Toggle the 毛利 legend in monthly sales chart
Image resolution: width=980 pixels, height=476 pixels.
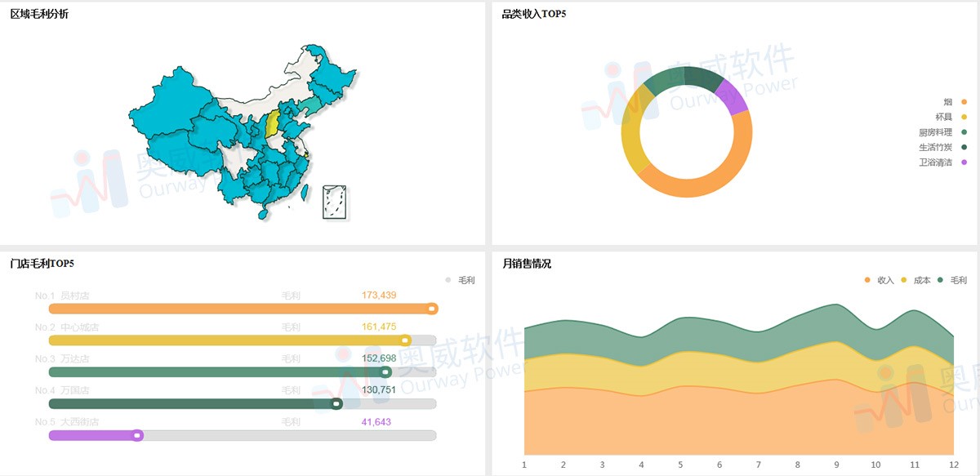tap(952, 280)
